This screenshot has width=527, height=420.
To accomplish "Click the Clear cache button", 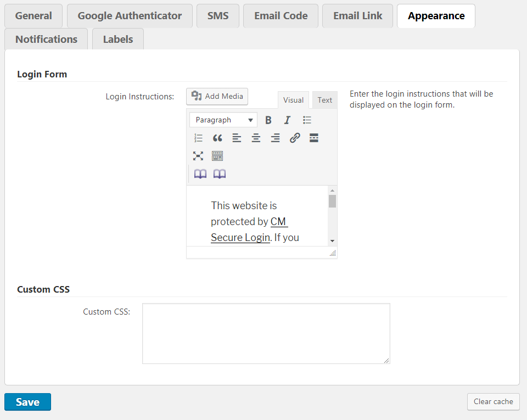I will pyautogui.click(x=493, y=401).
